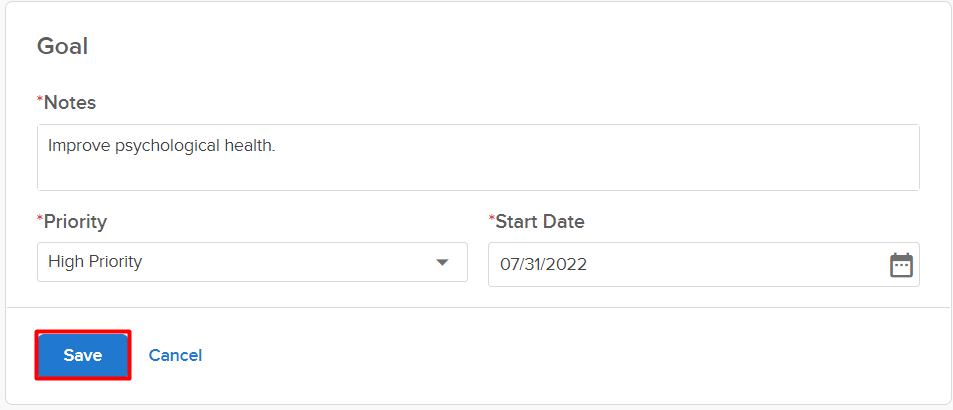Click the 07/31/2022 date text
This screenshot has width=953, height=410.
544,265
